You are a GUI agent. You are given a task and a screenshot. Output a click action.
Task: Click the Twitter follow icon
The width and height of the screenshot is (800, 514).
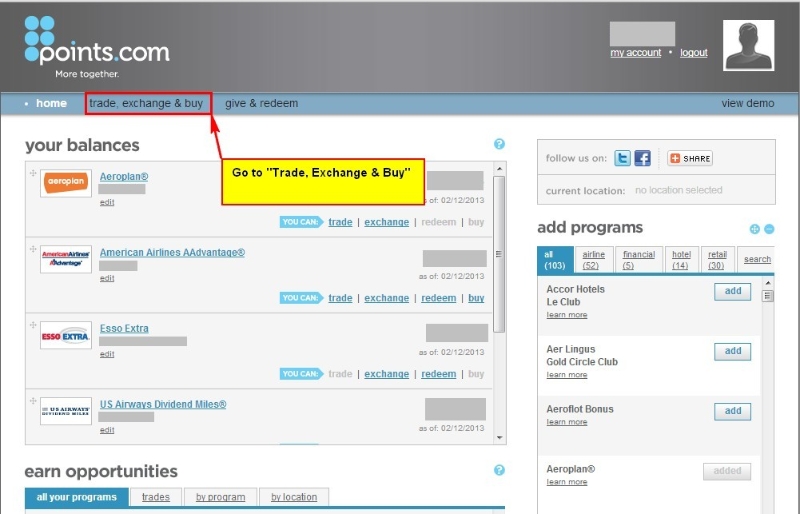point(622,158)
